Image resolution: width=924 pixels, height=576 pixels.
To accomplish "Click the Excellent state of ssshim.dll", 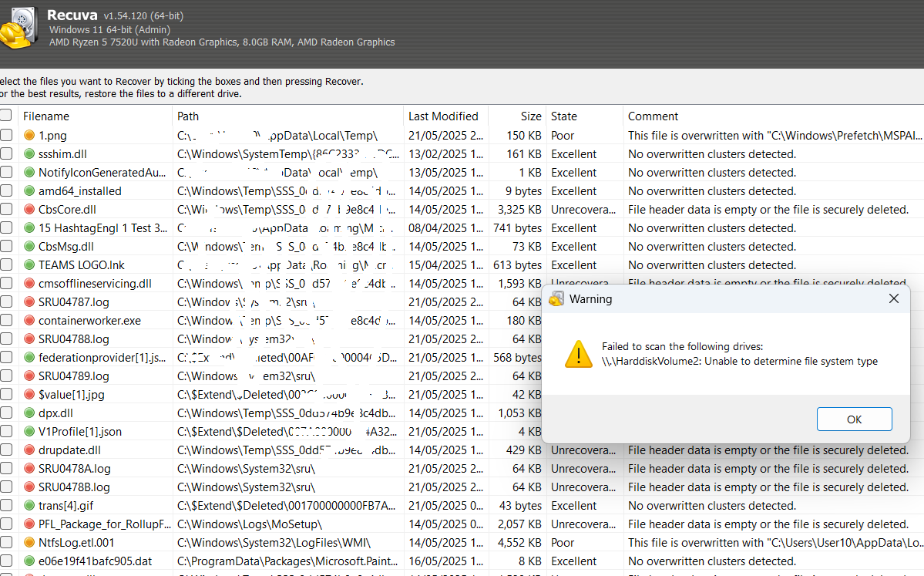I will click(x=574, y=154).
